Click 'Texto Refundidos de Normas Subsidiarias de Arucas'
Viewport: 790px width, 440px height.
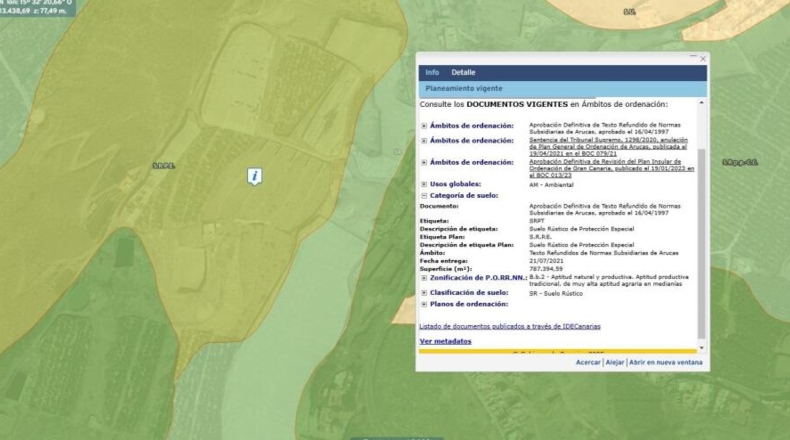pos(604,253)
